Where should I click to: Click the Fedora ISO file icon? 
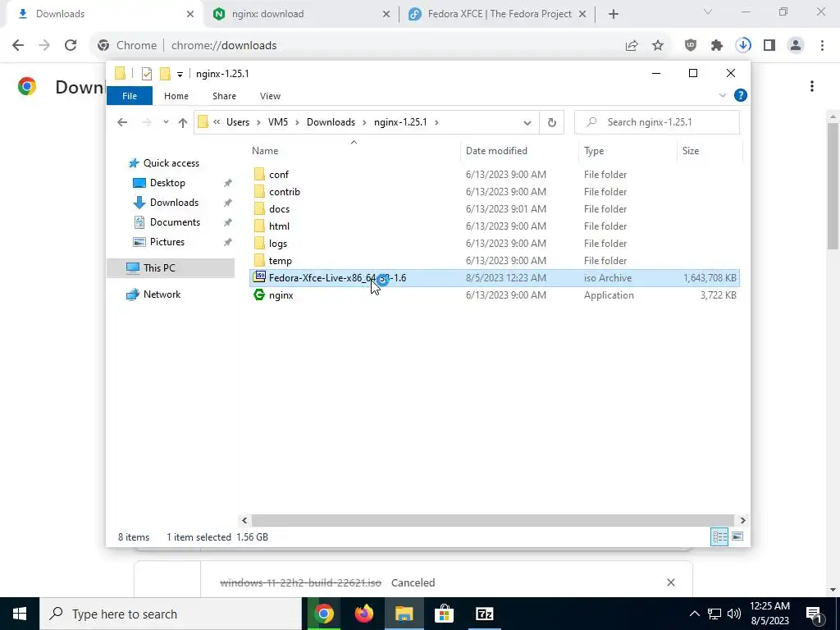259,277
